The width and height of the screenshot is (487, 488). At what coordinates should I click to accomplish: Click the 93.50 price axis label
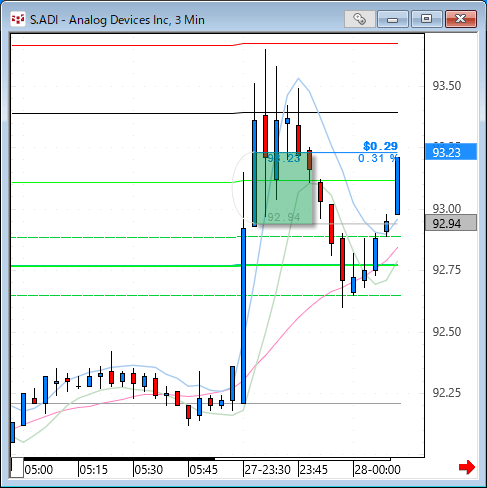click(x=447, y=86)
